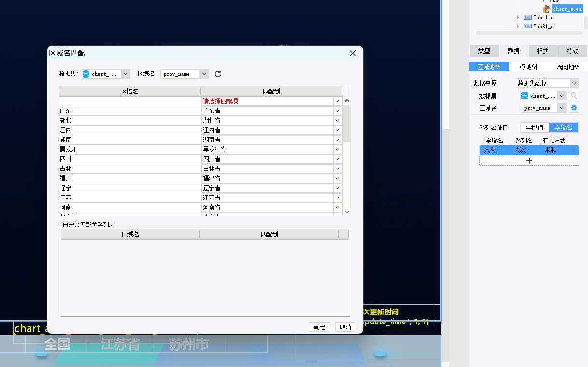This screenshot has height=367, width=588.
Task: Switch to the 数据 tab
Action: [x=513, y=51]
